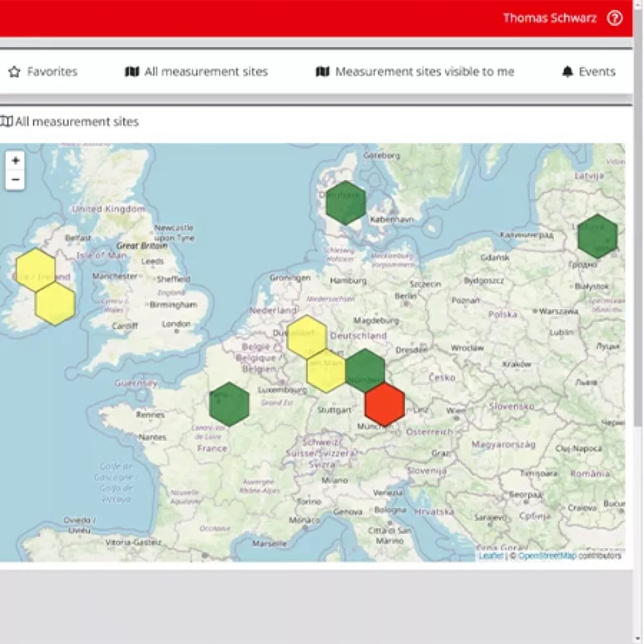Open the help question mark icon

click(614, 18)
